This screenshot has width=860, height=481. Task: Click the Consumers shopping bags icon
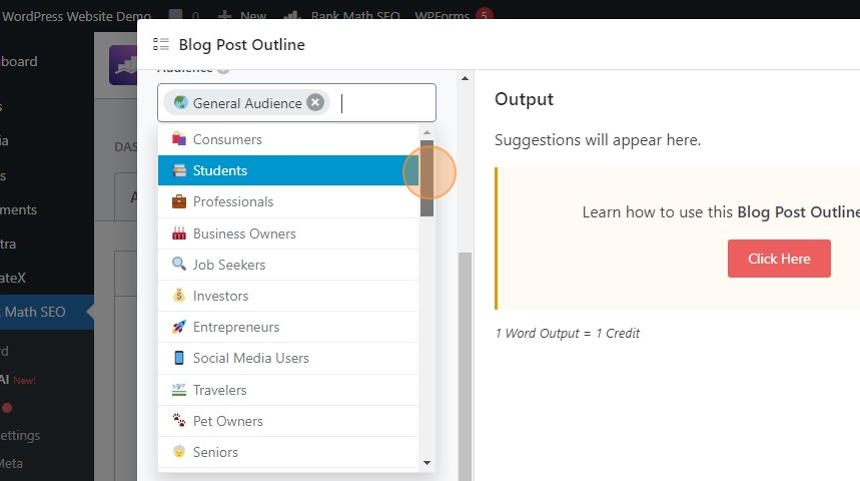pyautogui.click(x=179, y=139)
